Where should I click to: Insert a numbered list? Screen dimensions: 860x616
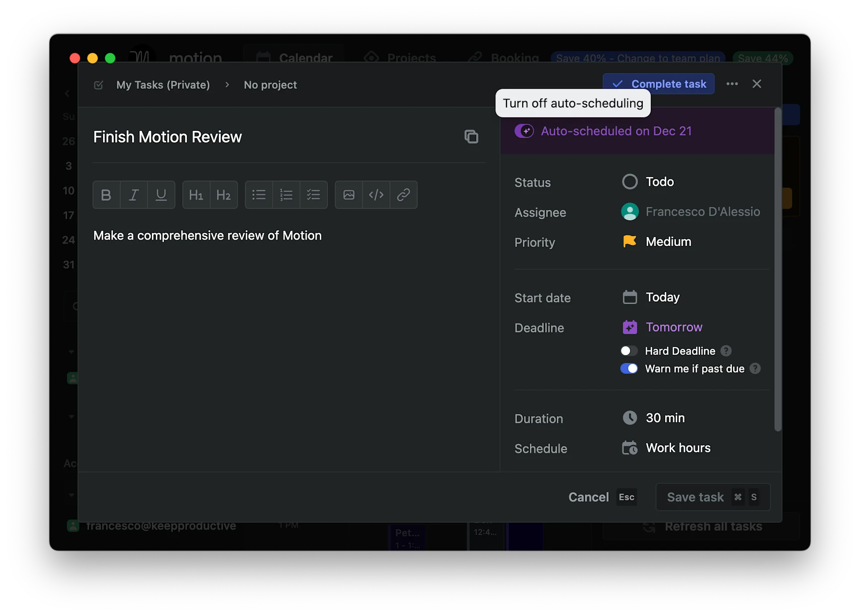click(x=286, y=195)
